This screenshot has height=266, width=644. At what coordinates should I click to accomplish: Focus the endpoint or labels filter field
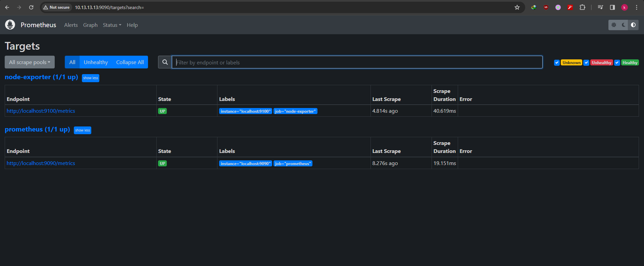pos(357,62)
